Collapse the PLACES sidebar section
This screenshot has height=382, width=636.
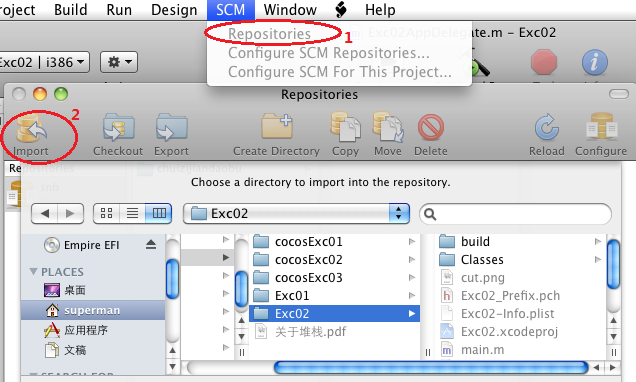point(34,271)
